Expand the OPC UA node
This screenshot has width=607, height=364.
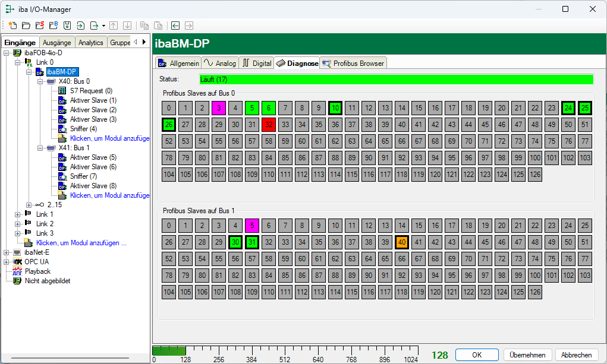pos(7,262)
